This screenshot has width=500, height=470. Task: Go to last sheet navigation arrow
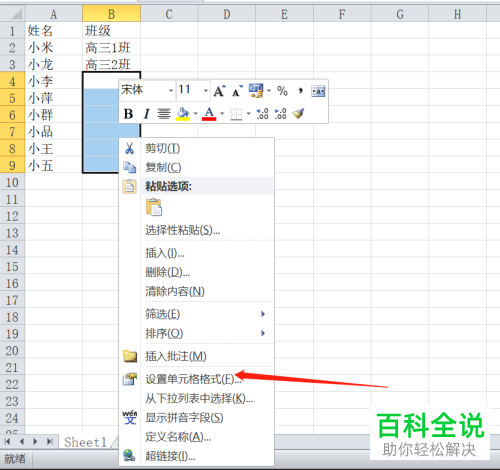point(50,442)
